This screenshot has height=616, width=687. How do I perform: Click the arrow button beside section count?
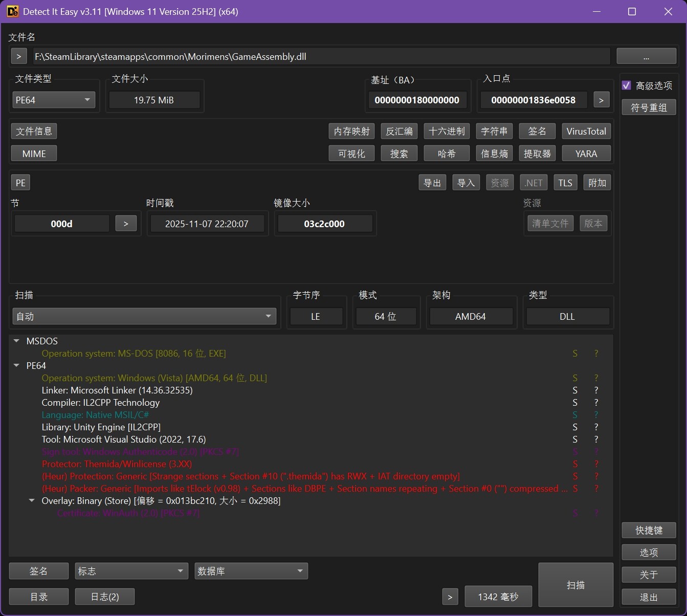[x=126, y=224]
